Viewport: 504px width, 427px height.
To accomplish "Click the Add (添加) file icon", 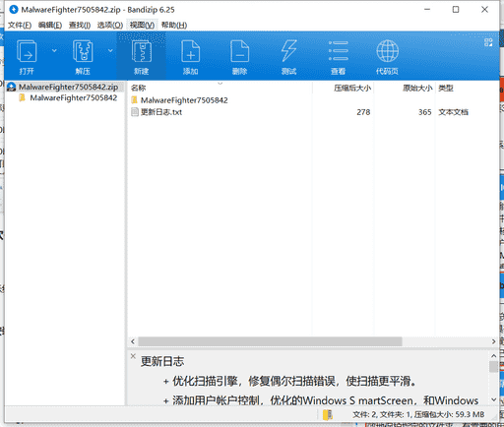I will (190, 51).
